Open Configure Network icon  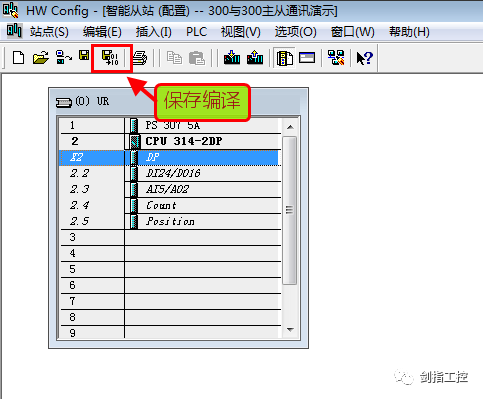[336, 58]
